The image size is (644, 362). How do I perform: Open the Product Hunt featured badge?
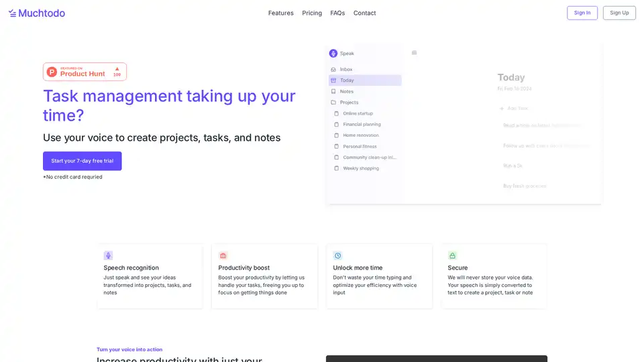click(x=85, y=72)
